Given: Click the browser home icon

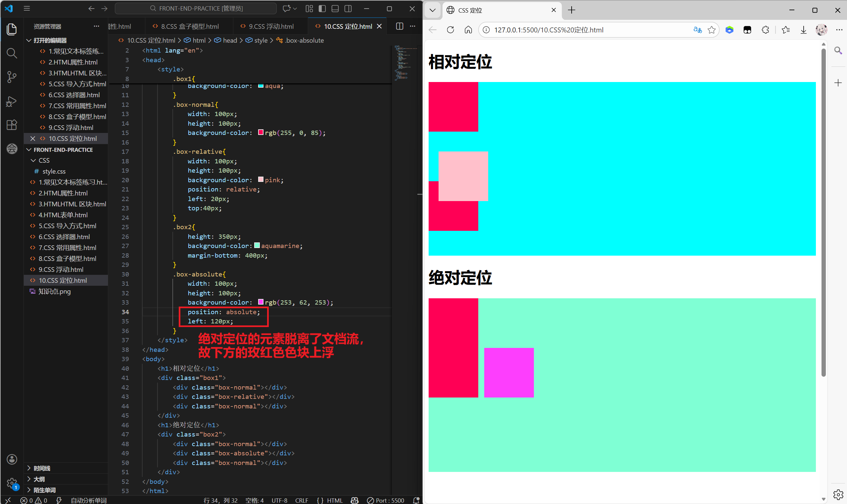Looking at the screenshot, I should [468, 30].
